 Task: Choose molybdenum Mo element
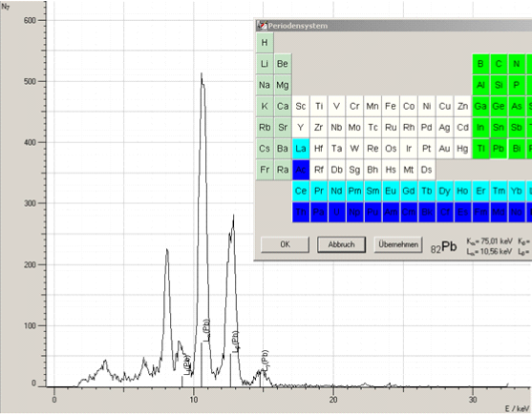coord(354,128)
